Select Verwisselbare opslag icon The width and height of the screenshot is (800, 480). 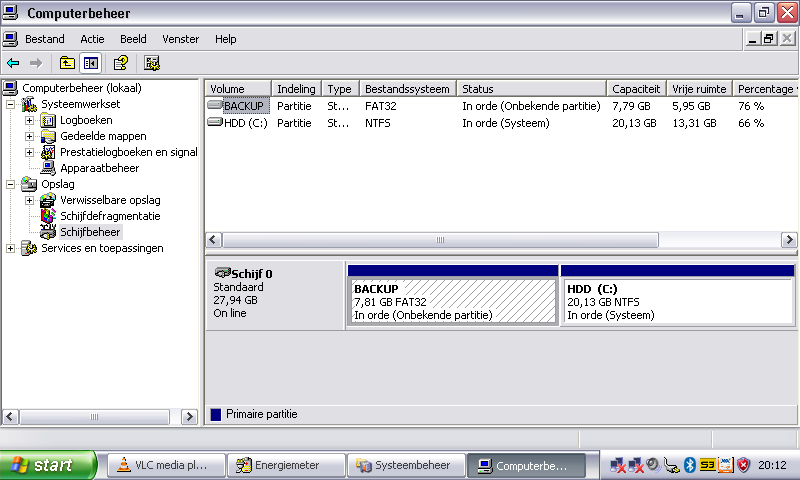point(48,200)
